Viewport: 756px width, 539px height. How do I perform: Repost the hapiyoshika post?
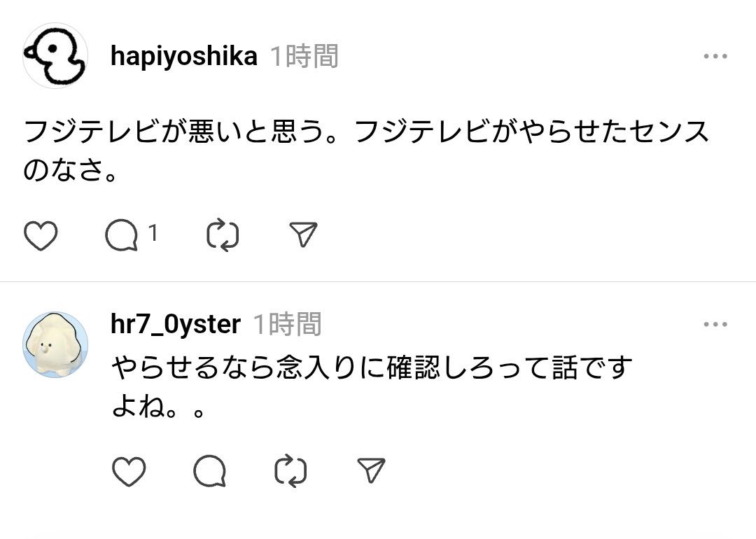(223, 236)
